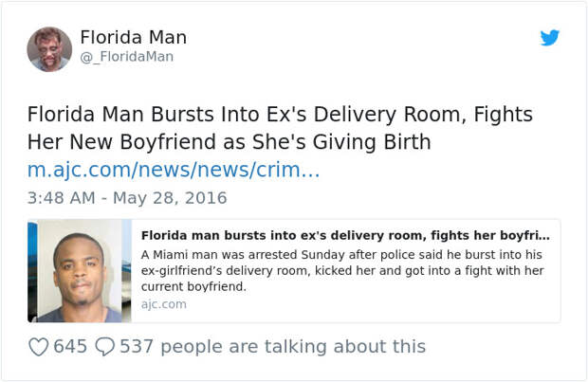Click the May 28, 2016 date
The image size is (588, 382).
point(169,198)
